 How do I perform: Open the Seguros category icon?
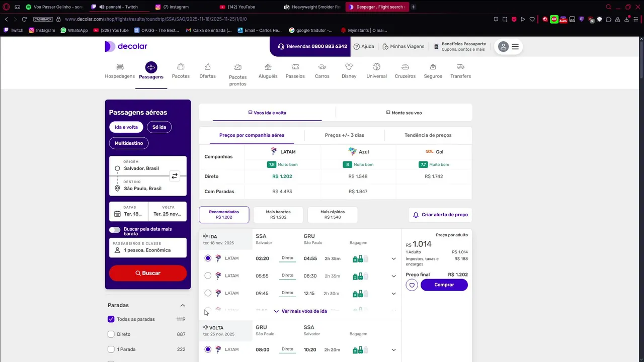[x=433, y=67]
